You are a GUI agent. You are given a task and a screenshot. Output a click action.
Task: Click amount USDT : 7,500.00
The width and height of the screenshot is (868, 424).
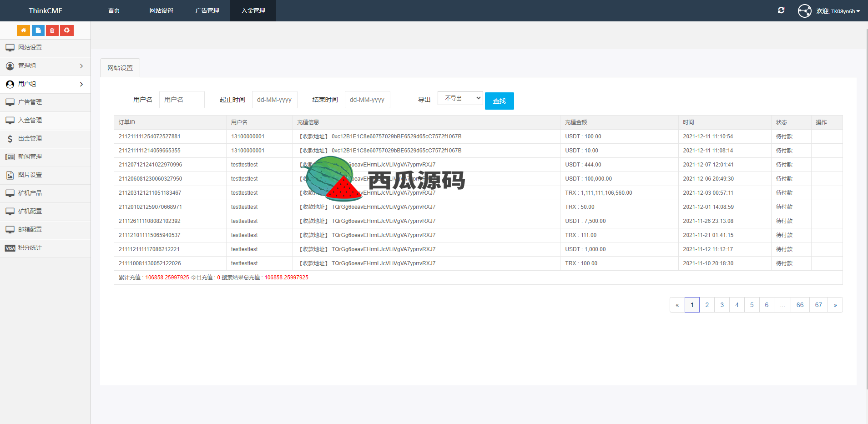pos(585,221)
